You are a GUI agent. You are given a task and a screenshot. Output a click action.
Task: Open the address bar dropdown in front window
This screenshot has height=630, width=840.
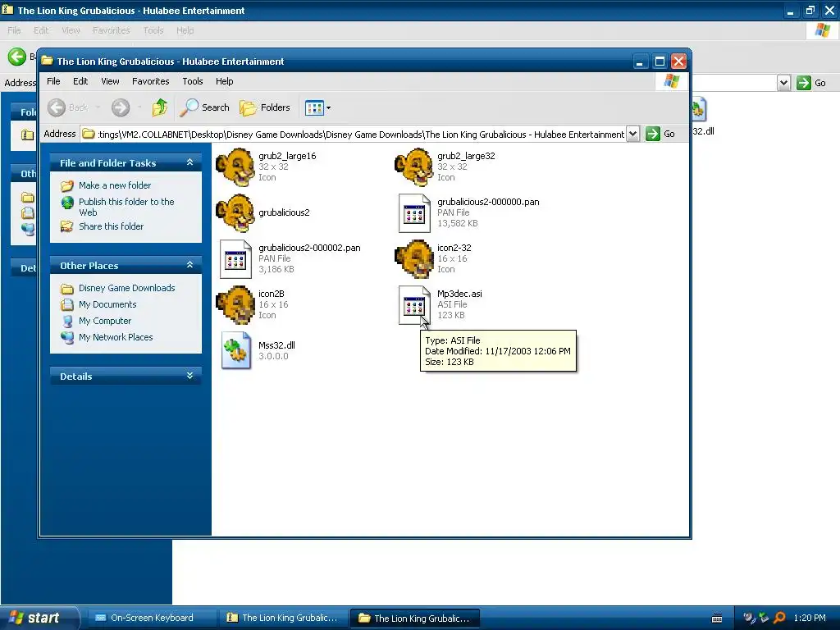[x=632, y=134]
